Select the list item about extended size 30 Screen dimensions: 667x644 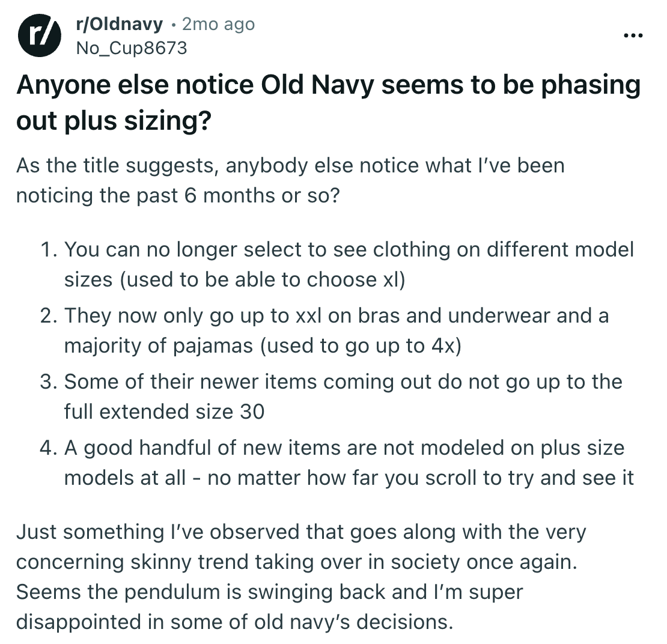point(343,396)
